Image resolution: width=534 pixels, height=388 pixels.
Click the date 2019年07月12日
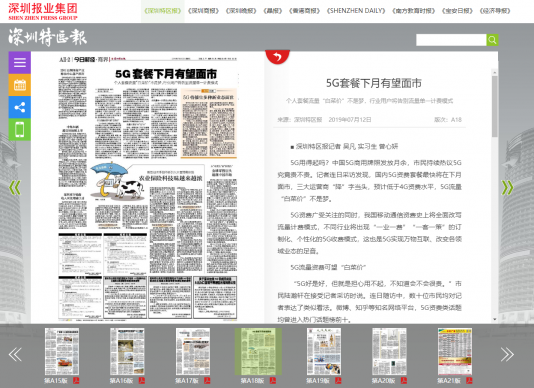click(x=350, y=120)
